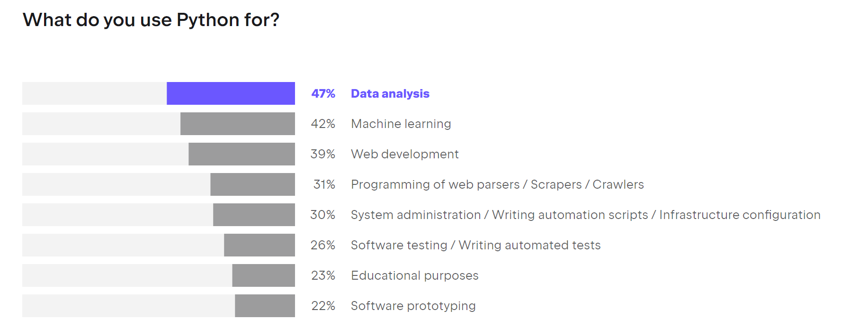Select the Educational purposes bar segment

263,275
